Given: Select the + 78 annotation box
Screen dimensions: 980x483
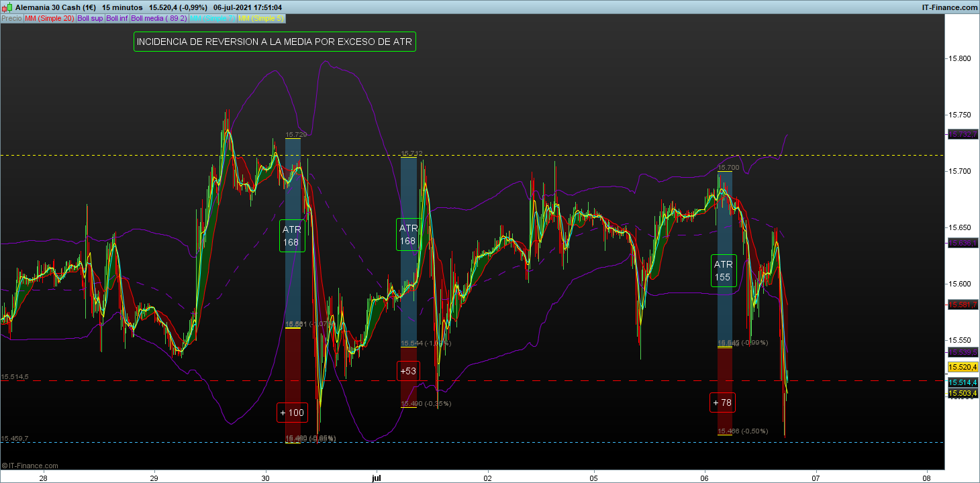Looking at the screenshot, I should click(x=723, y=402).
